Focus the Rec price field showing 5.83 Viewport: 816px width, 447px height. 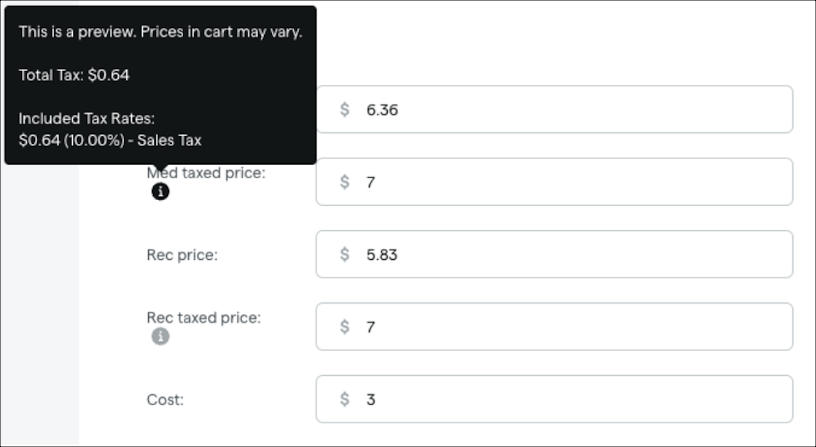click(x=554, y=254)
